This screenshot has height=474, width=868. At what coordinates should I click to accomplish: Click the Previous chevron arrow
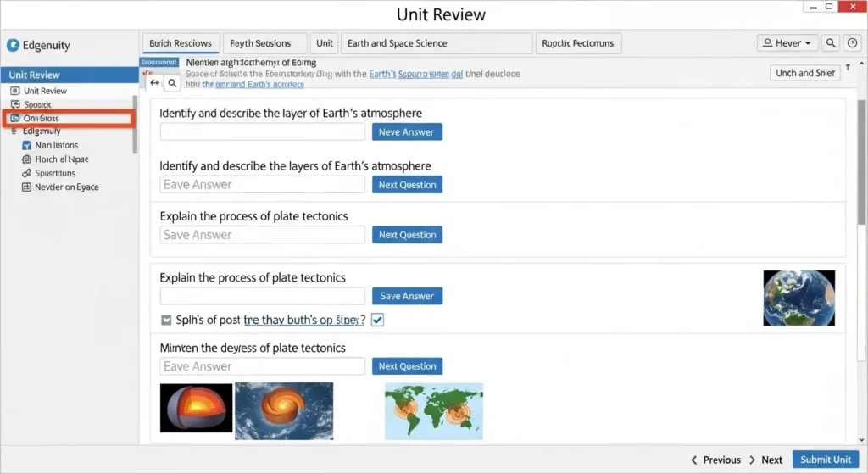pyautogui.click(x=693, y=460)
